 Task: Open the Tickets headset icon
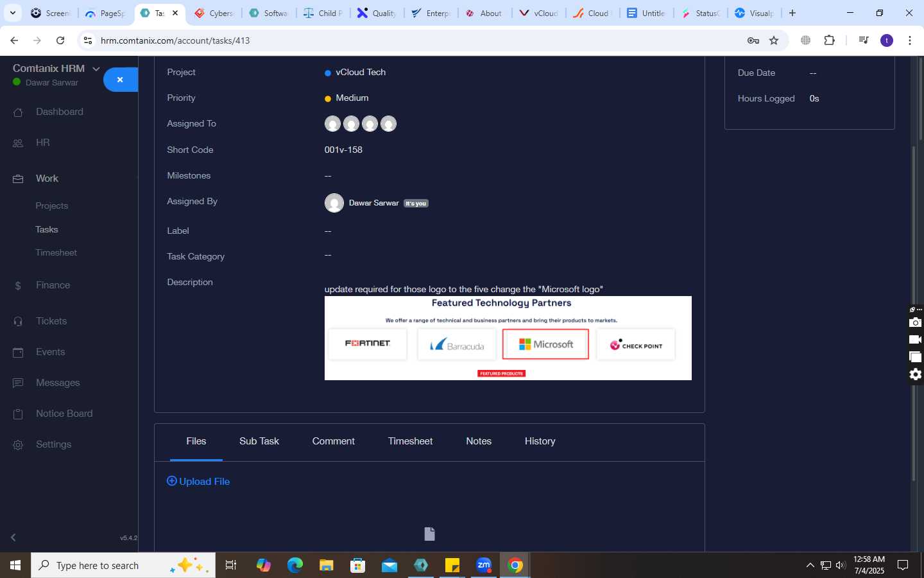18,321
